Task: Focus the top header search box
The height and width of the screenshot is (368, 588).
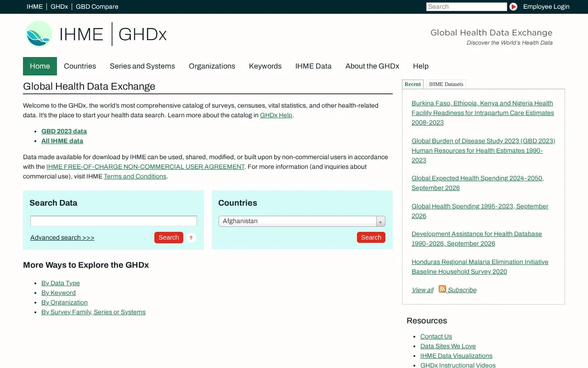Action: point(466,6)
